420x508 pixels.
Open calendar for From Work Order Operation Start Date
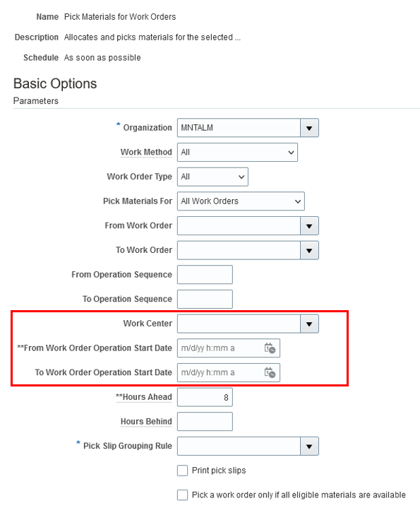[x=270, y=348]
